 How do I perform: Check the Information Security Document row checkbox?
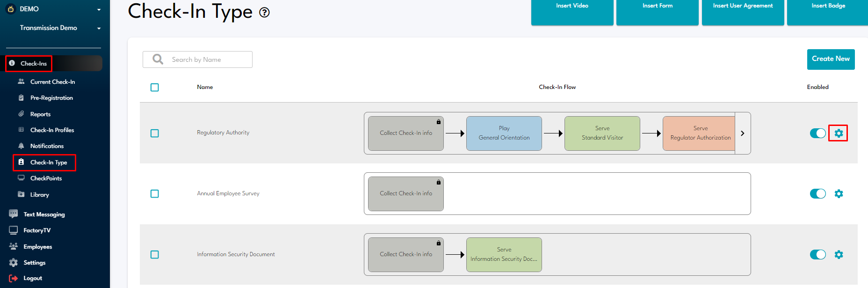pyautogui.click(x=155, y=254)
